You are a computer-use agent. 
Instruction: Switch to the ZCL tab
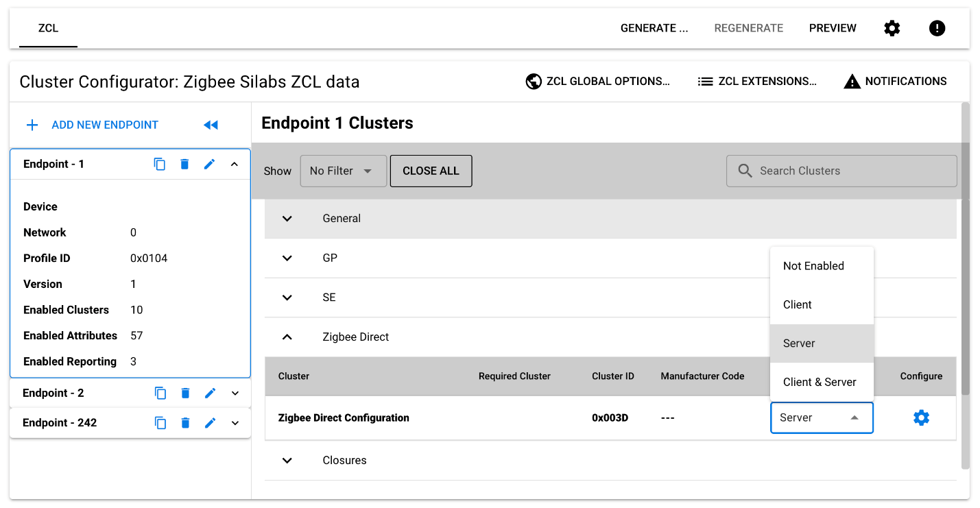coord(48,28)
